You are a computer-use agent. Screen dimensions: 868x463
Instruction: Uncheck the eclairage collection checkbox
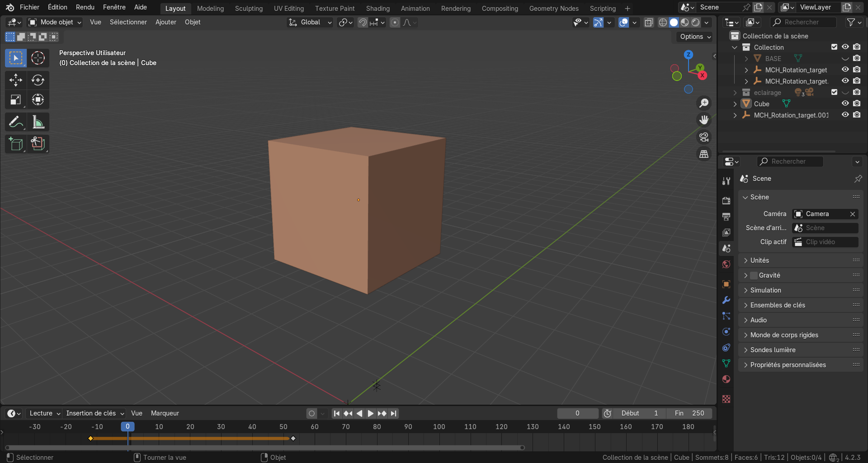pyautogui.click(x=834, y=92)
